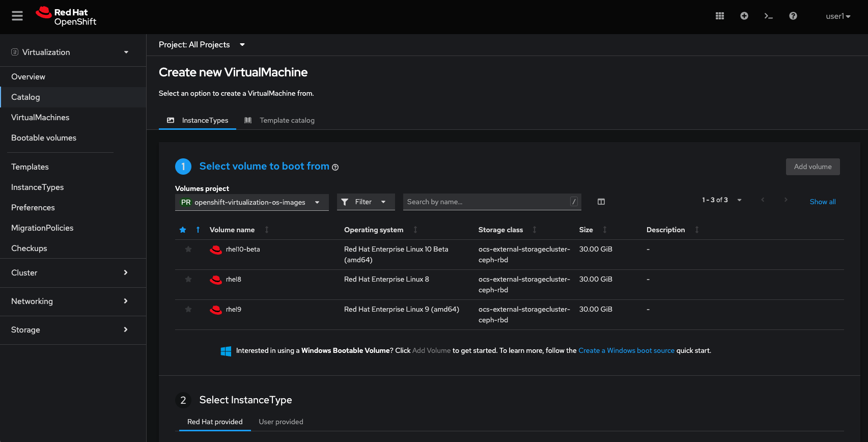868x442 pixels.
Task: Favorite the rhel8 volume star
Action: 188,280
